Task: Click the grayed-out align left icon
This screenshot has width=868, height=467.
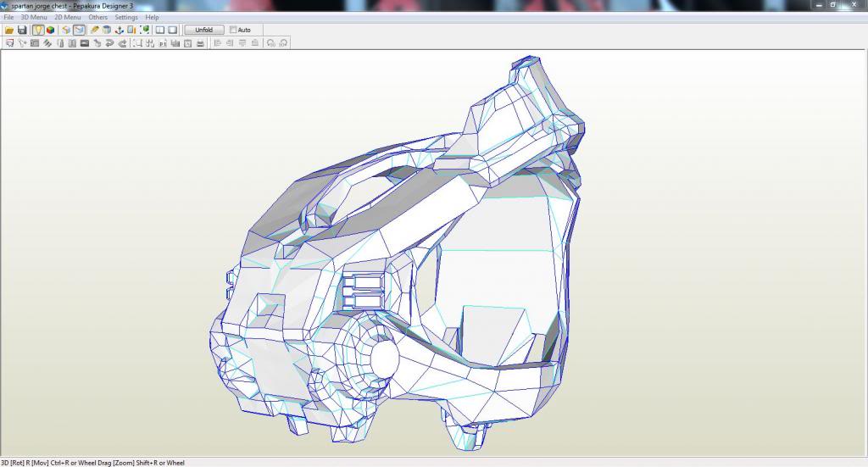Action: click(x=218, y=43)
